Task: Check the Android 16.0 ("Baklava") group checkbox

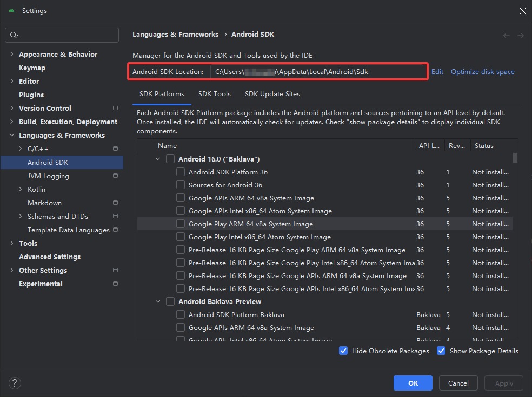Action: pyautogui.click(x=170, y=159)
